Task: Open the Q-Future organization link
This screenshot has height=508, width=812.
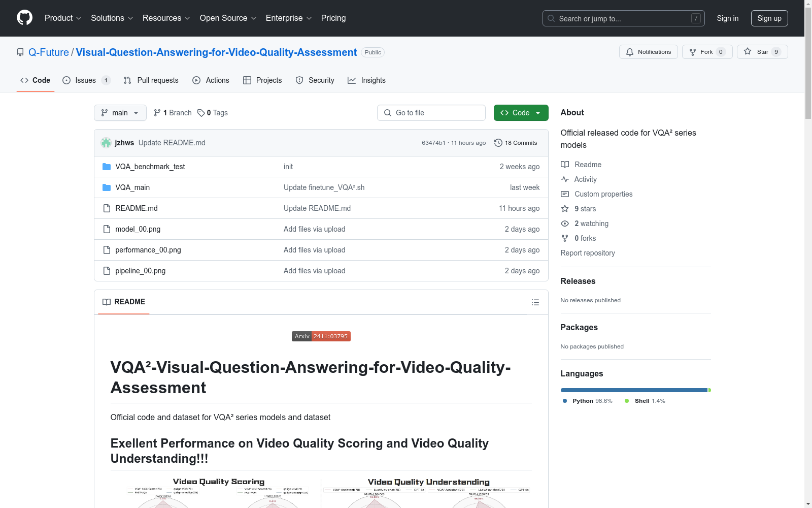Action: pos(49,52)
